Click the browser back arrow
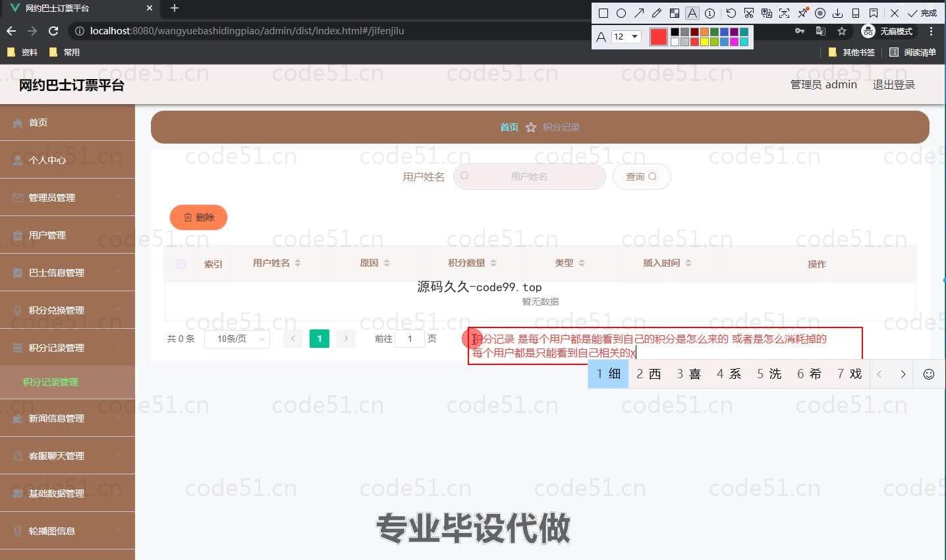Screen dimensions: 946x560 point(11,31)
